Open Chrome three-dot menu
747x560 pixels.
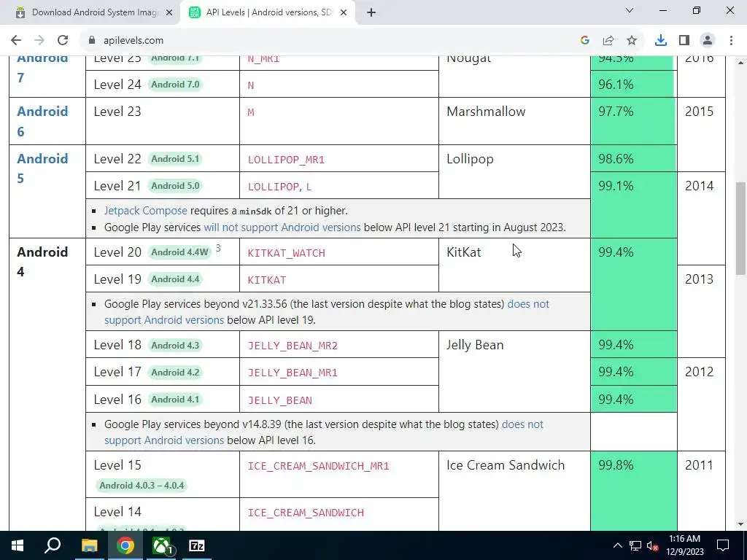click(731, 41)
